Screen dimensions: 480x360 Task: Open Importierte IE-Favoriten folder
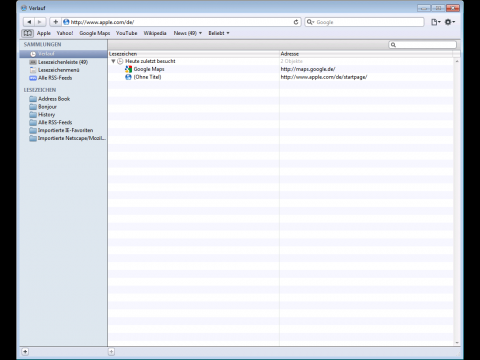(x=63, y=130)
